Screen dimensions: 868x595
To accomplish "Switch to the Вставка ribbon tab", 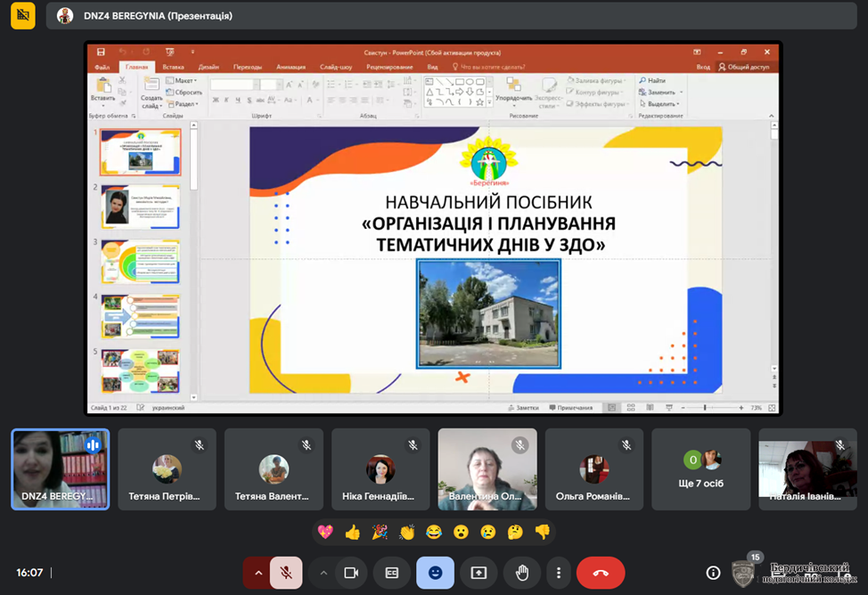I will [173, 67].
